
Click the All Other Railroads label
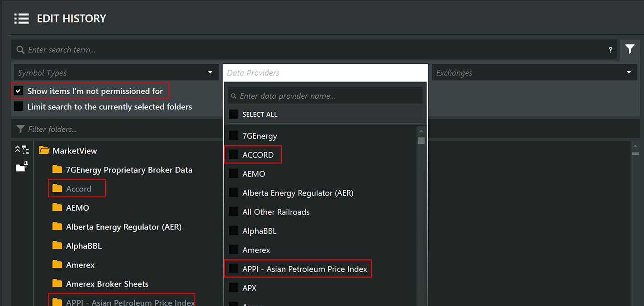point(276,212)
